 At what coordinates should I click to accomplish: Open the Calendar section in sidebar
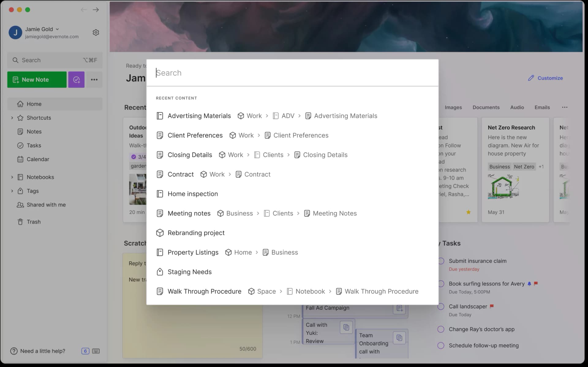point(37,159)
